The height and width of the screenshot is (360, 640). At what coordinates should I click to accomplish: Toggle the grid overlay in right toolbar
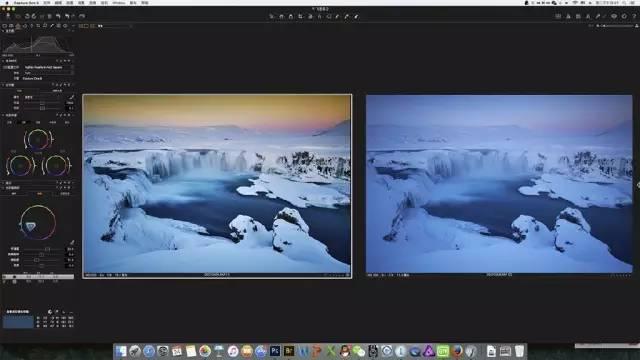[558, 16]
